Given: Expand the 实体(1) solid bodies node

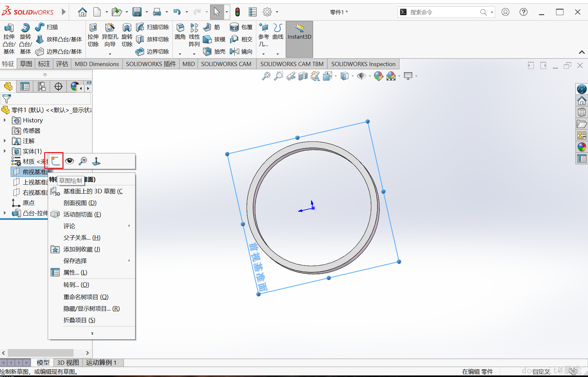Looking at the screenshot, I should (x=5, y=151).
